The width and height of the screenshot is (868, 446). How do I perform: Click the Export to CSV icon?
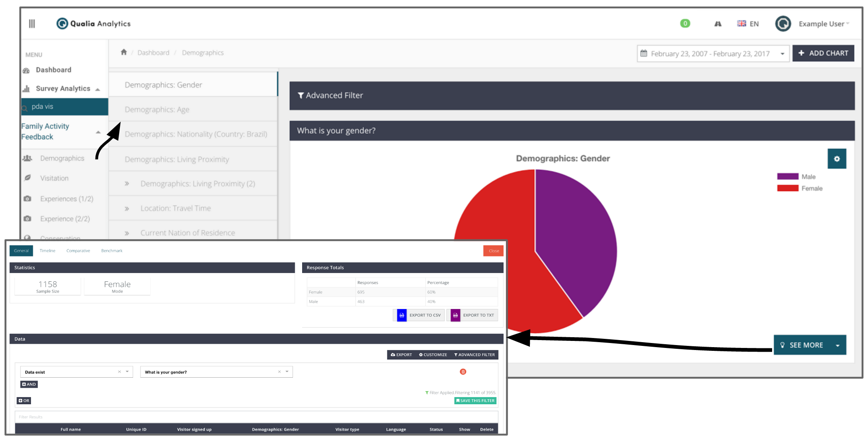[x=401, y=315]
